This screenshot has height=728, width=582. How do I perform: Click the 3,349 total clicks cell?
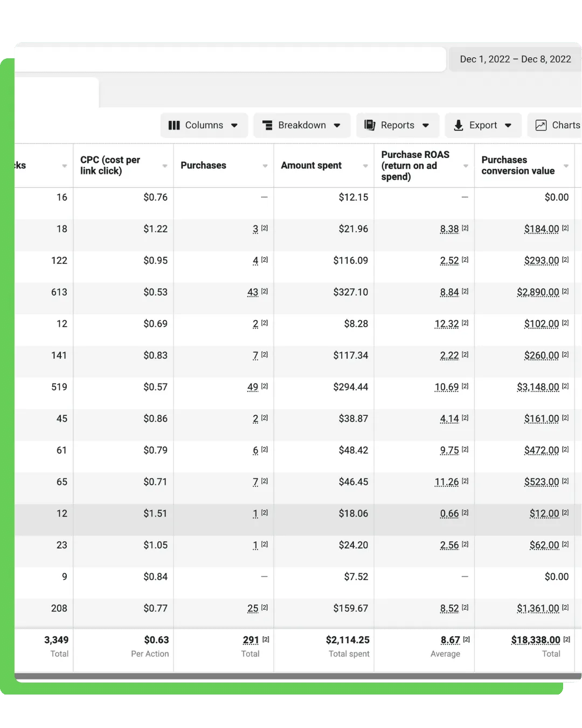coord(57,640)
